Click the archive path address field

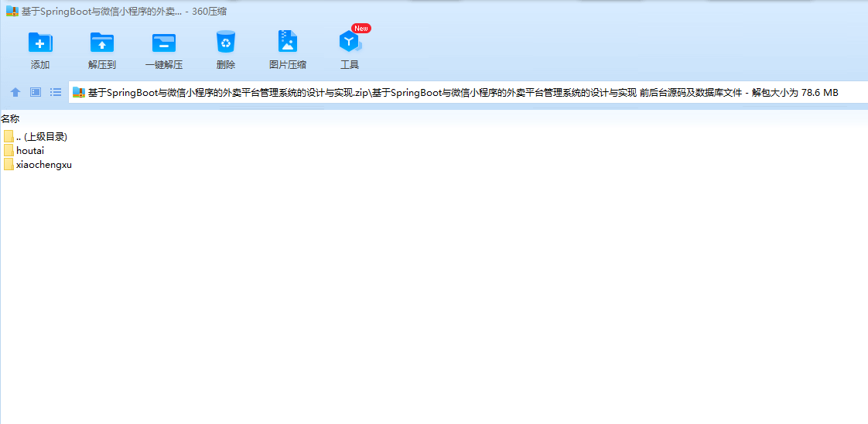pyautogui.click(x=468, y=92)
